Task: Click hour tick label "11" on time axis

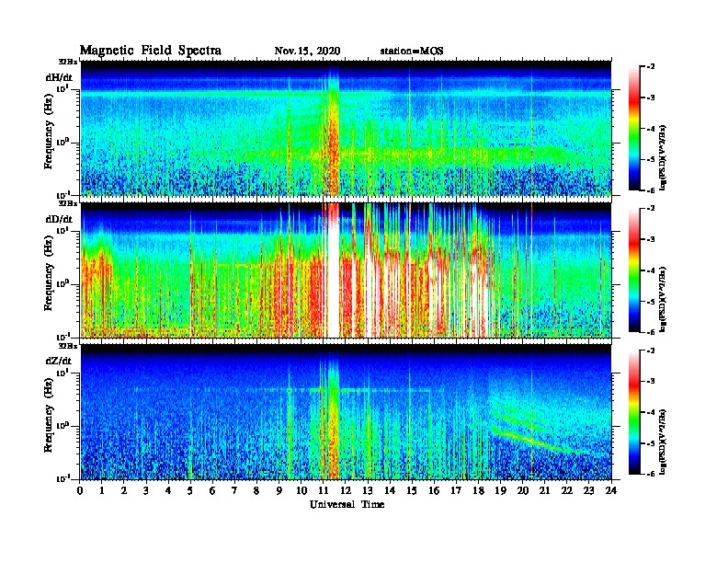Action: tap(324, 490)
